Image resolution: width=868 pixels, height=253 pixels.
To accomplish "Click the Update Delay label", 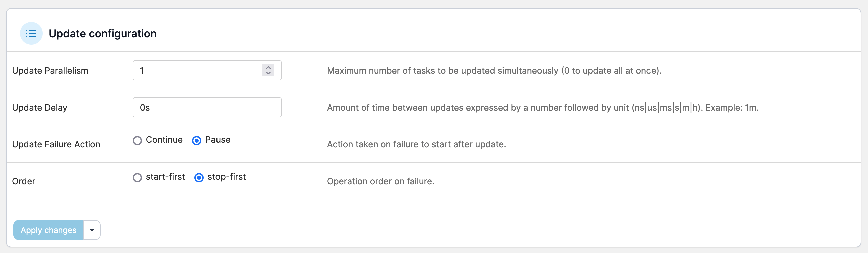I will [40, 108].
